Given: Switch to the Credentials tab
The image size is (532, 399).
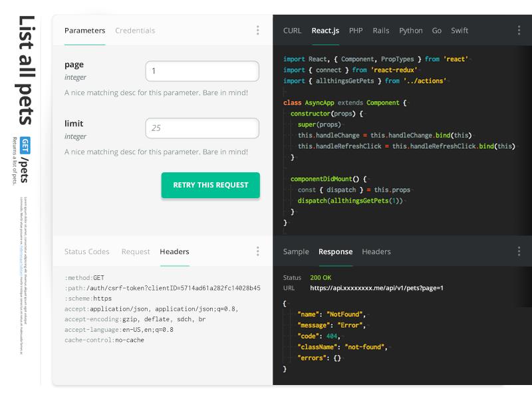Looking at the screenshot, I should [135, 31].
